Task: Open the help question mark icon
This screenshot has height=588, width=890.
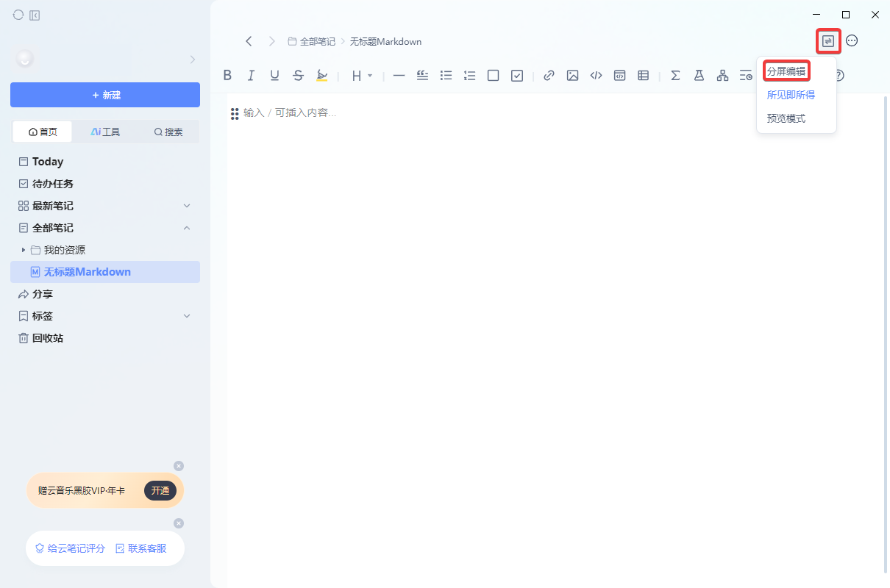Action: (x=839, y=75)
